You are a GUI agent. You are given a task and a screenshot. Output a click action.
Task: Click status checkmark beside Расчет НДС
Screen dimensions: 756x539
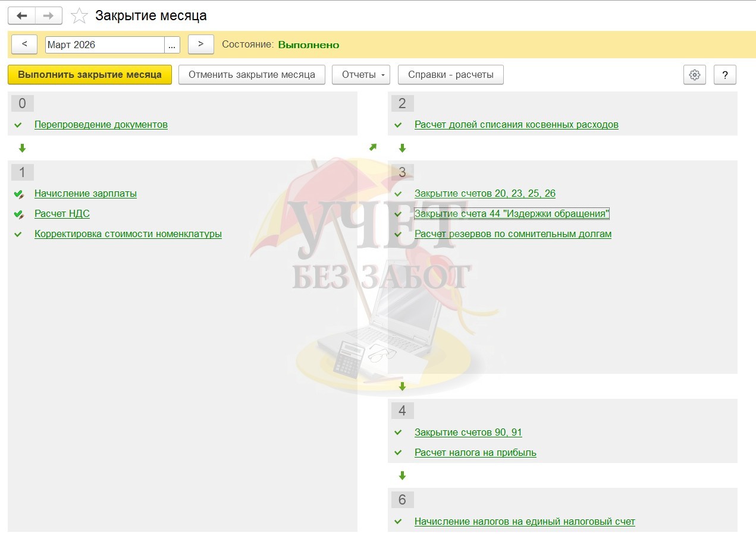(x=18, y=214)
